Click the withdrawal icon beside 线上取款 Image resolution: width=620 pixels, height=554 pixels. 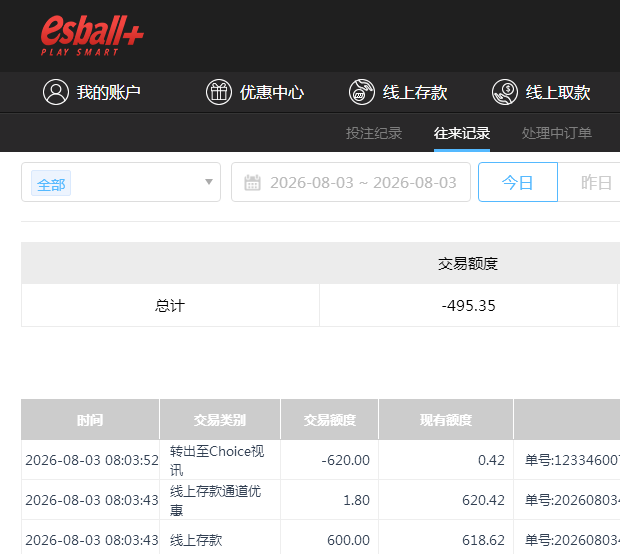point(505,92)
